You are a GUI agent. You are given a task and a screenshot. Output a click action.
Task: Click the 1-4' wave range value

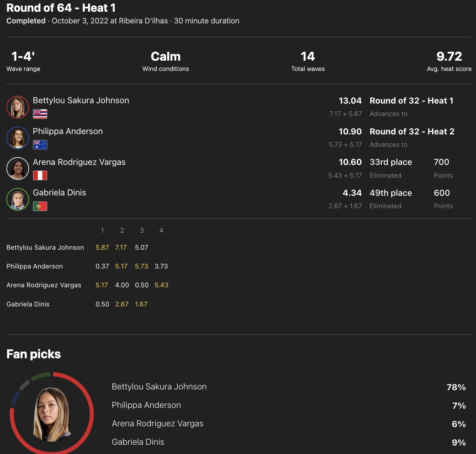[x=23, y=56]
